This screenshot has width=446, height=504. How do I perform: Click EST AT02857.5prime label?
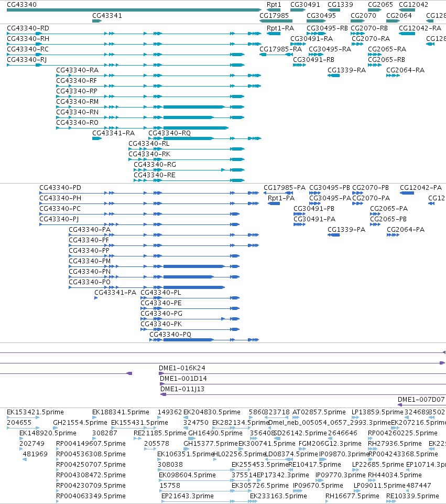coord(319,412)
